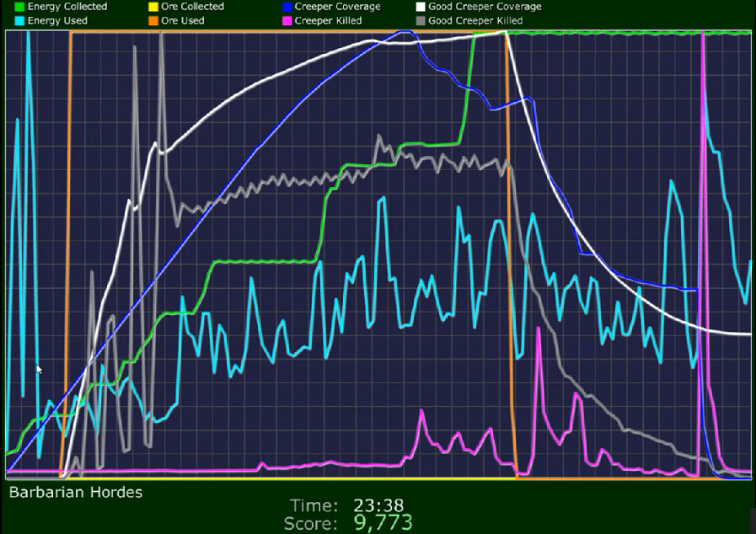756x534 pixels.
Task: Click the 'Score:' label
Action: coord(310,523)
